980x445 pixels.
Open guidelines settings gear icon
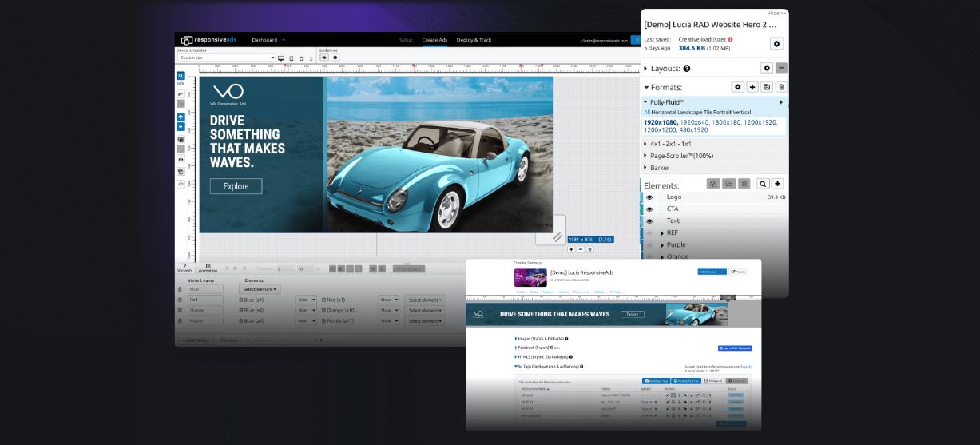coord(335,58)
